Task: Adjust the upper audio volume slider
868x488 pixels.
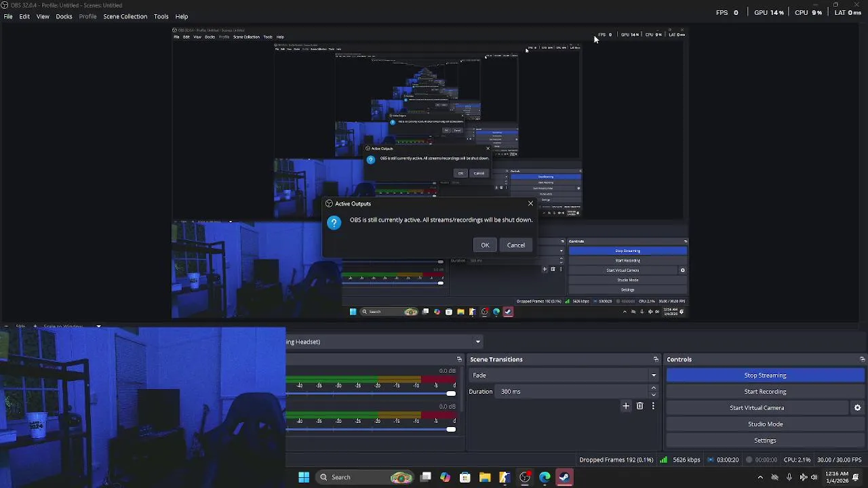Action: coord(451,393)
